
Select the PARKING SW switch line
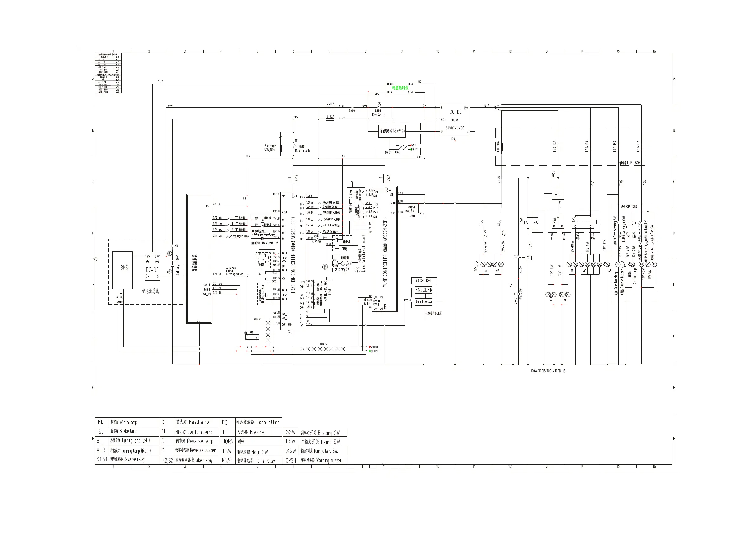click(331, 213)
